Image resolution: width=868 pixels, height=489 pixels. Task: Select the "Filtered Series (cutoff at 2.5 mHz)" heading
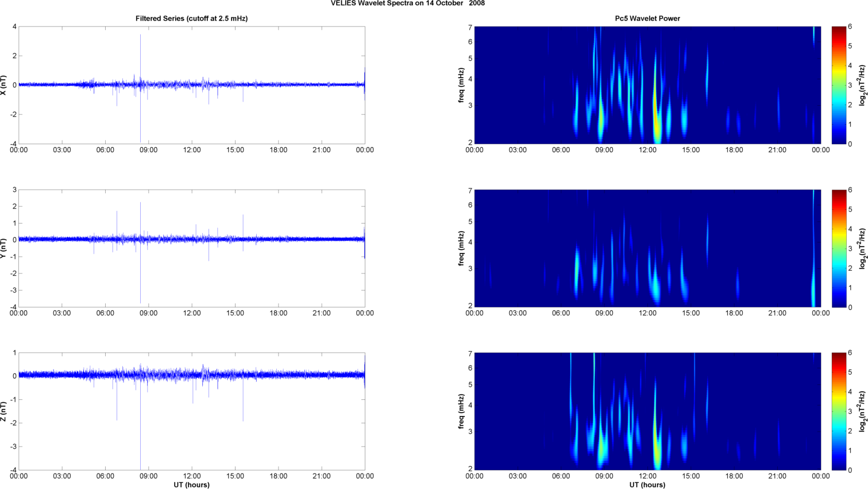192,18
